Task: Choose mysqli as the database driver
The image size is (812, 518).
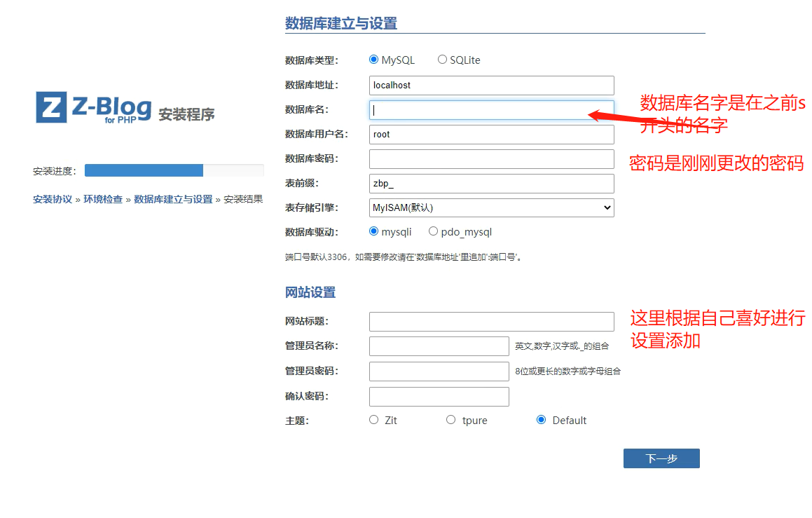Action: 373,231
